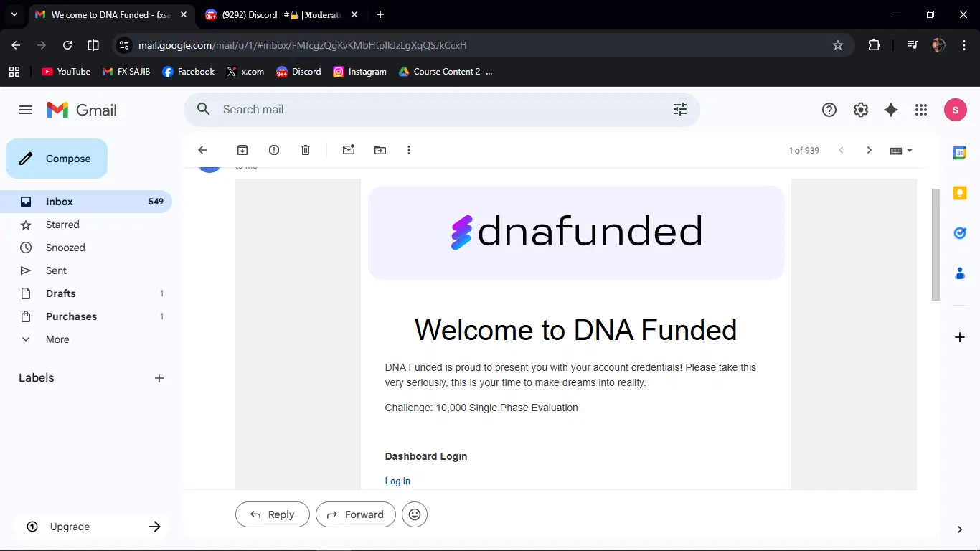Open the email toolbar More options menu

(x=409, y=150)
